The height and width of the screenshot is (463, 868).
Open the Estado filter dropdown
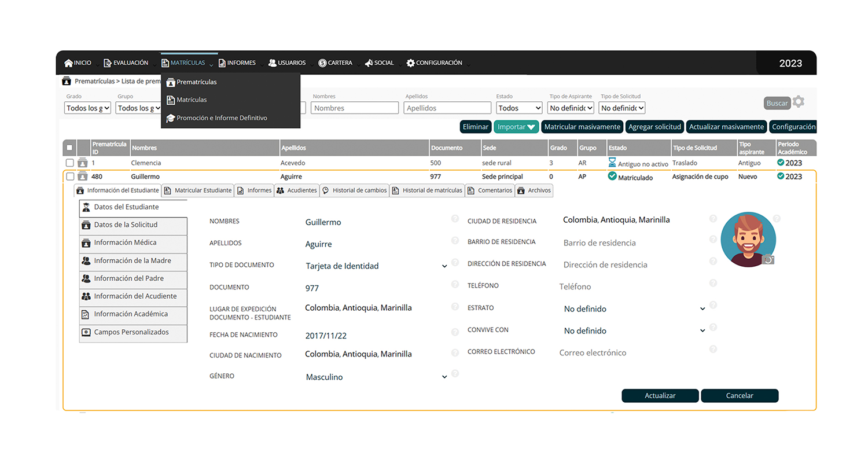519,108
